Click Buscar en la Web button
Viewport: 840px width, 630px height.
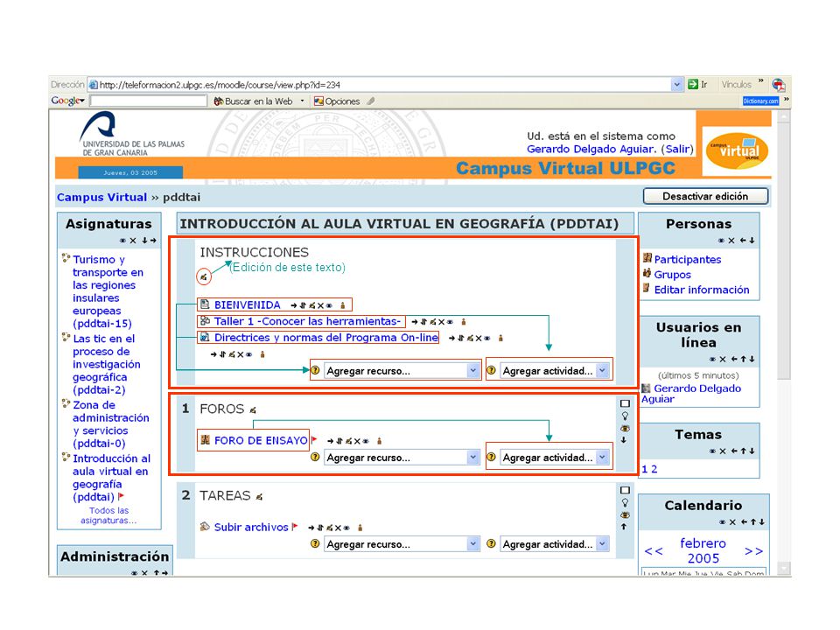click(x=254, y=101)
